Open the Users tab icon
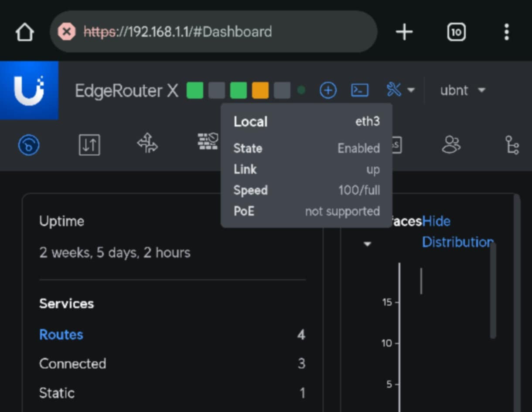 click(451, 144)
